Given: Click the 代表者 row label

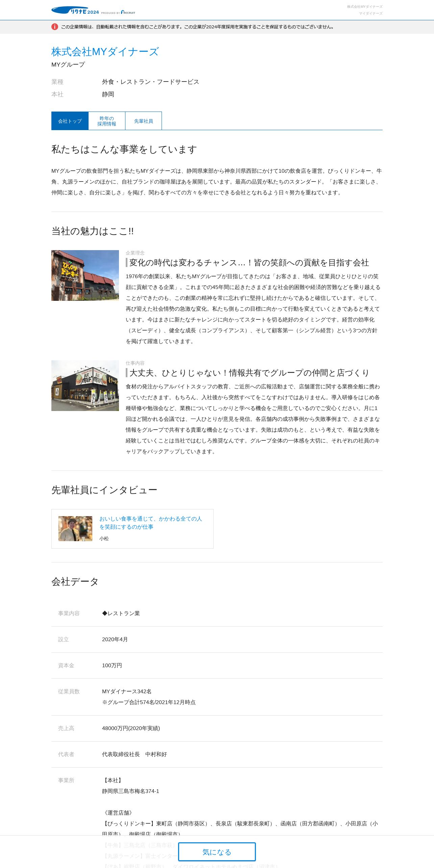Looking at the screenshot, I should (x=66, y=754).
